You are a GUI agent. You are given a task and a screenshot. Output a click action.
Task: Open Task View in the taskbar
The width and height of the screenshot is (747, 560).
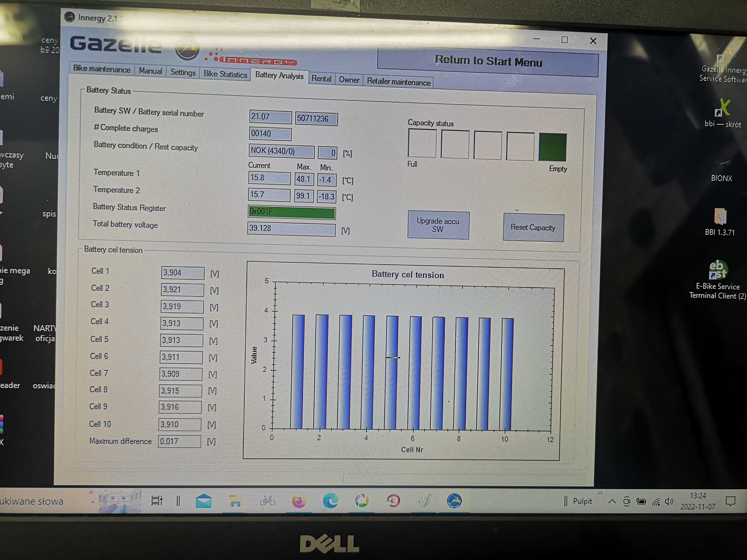coord(157,501)
